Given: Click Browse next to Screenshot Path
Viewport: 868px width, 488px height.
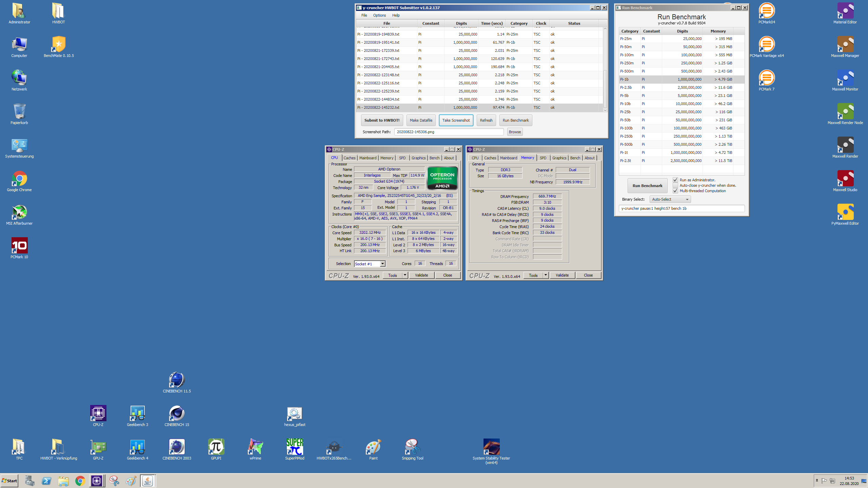Looking at the screenshot, I should click(515, 132).
